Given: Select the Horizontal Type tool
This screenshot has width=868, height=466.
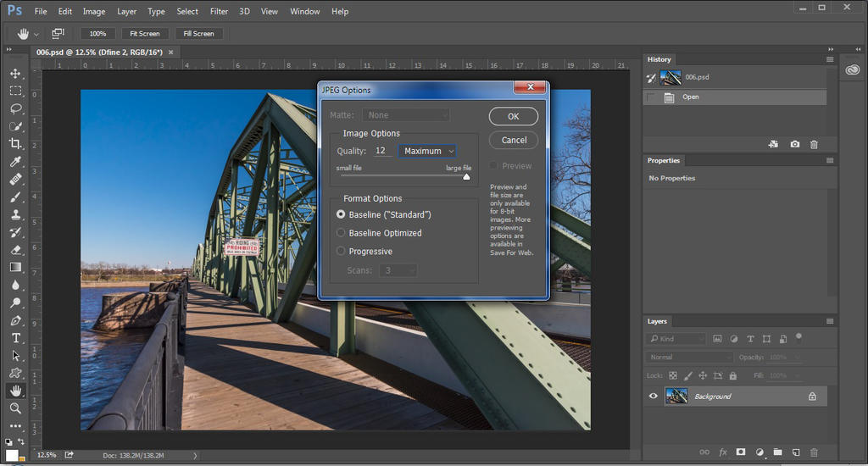Looking at the screenshot, I should pyautogui.click(x=15, y=338).
